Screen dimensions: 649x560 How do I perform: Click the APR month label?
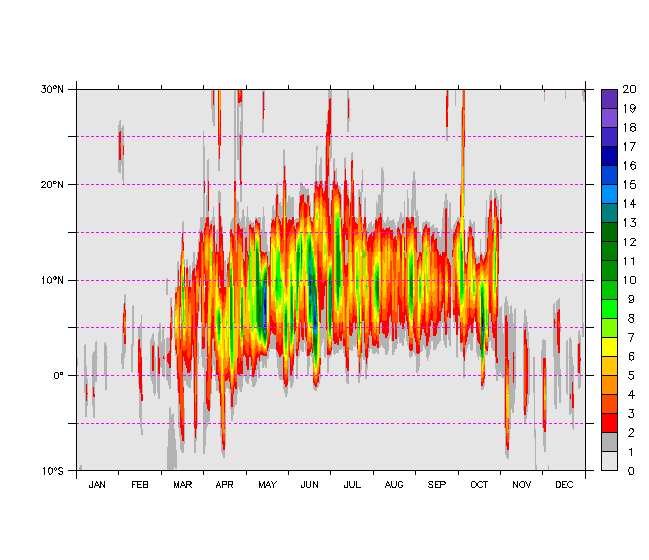click(224, 485)
